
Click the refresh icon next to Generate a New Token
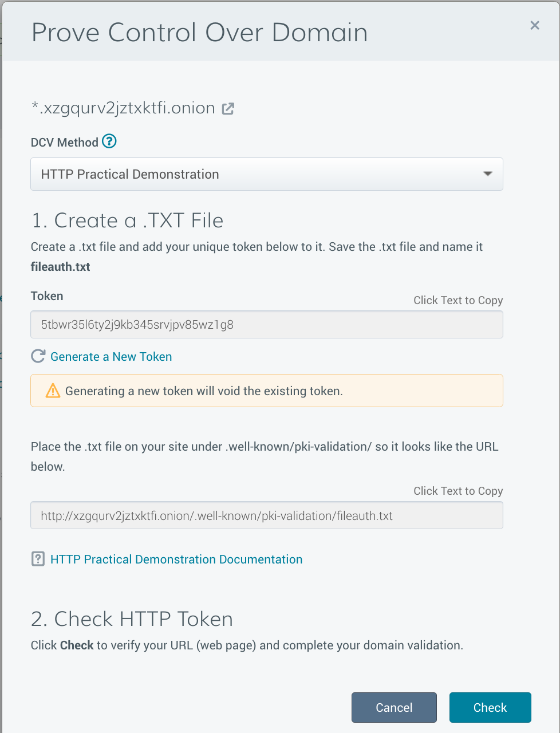(38, 356)
